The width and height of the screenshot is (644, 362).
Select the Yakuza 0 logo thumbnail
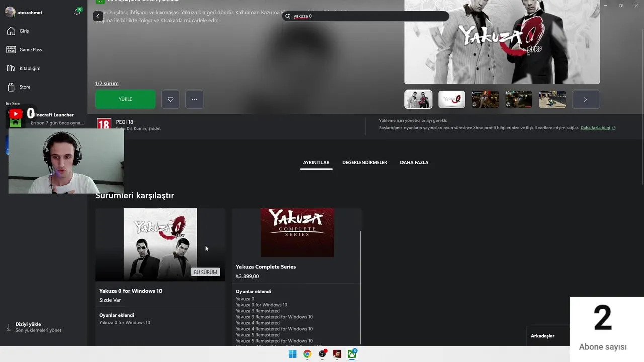click(x=452, y=99)
